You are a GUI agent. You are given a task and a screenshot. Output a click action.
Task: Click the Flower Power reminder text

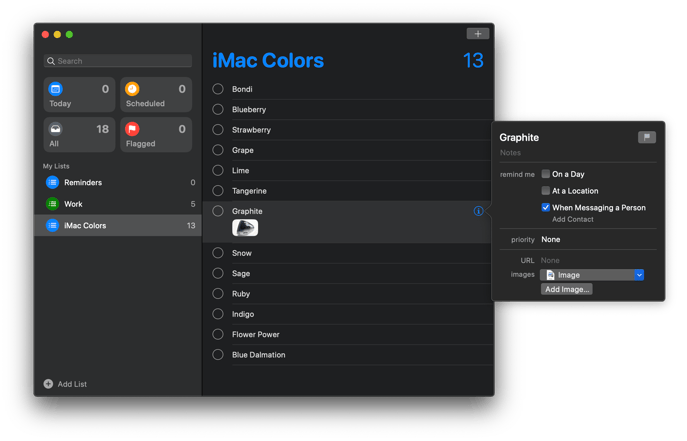256,335
